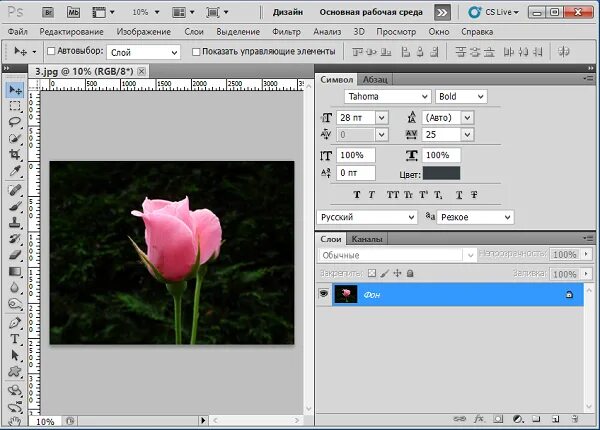Toggle strikethrough text style

pos(474,195)
